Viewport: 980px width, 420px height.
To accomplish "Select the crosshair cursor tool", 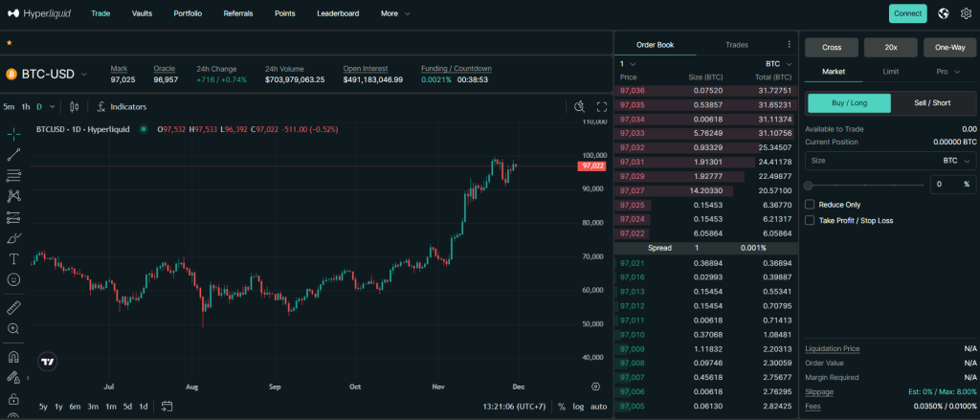I will click(13, 133).
